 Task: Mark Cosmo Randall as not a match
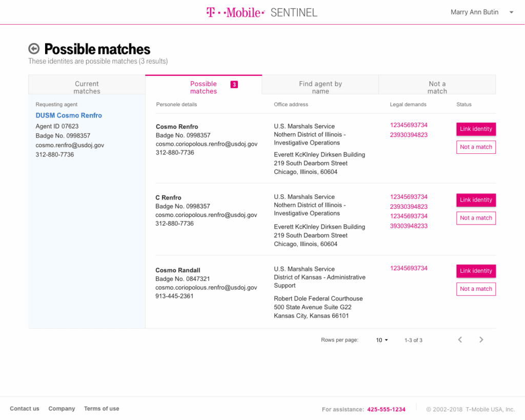(x=476, y=289)
